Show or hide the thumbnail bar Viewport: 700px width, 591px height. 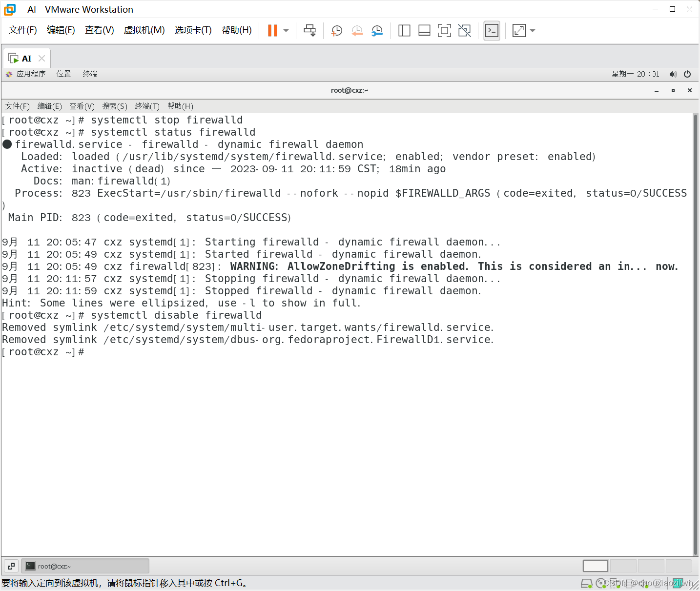[x=424, y=30]
